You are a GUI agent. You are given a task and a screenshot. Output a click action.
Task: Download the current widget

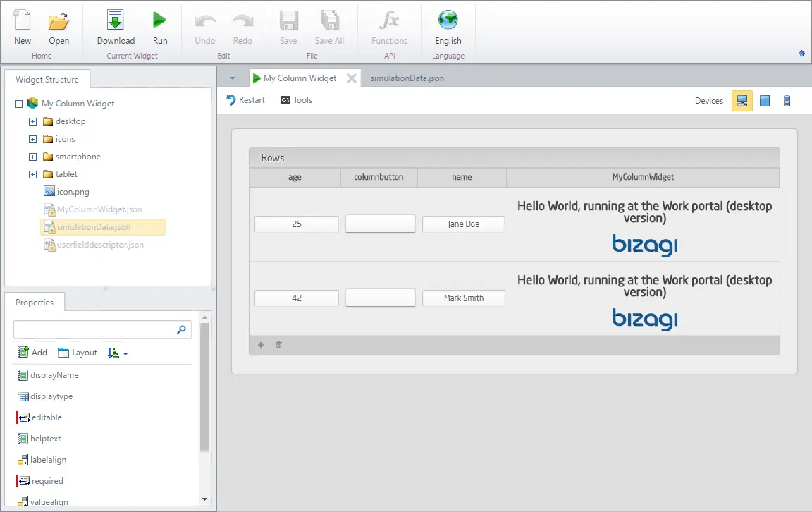(116, 27)
